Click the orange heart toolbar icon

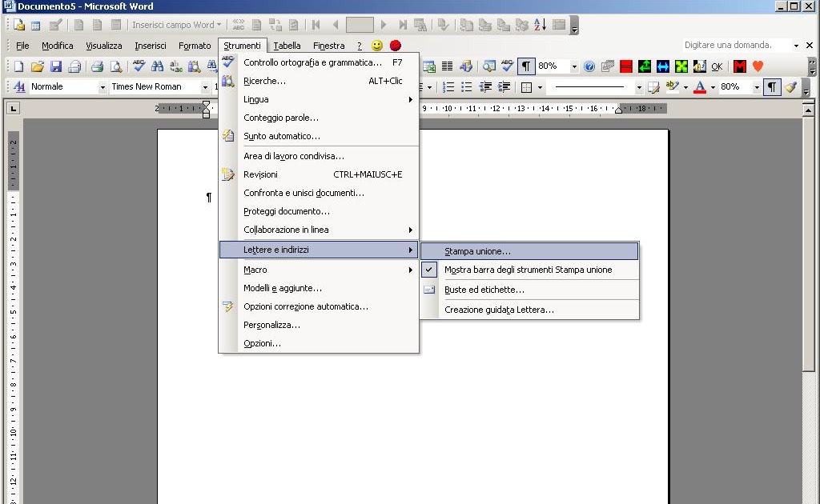tap(758, 66)
